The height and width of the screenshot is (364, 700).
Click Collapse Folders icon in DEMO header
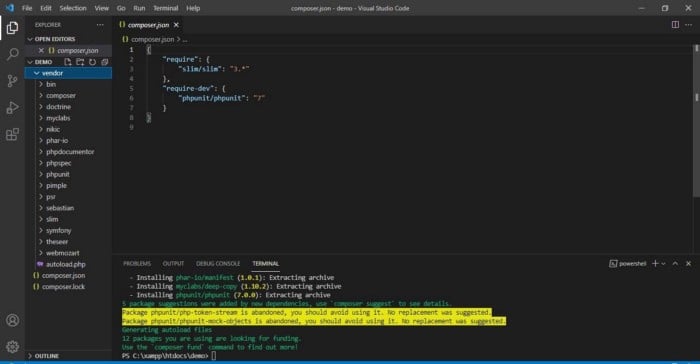[x=104, y=62]
